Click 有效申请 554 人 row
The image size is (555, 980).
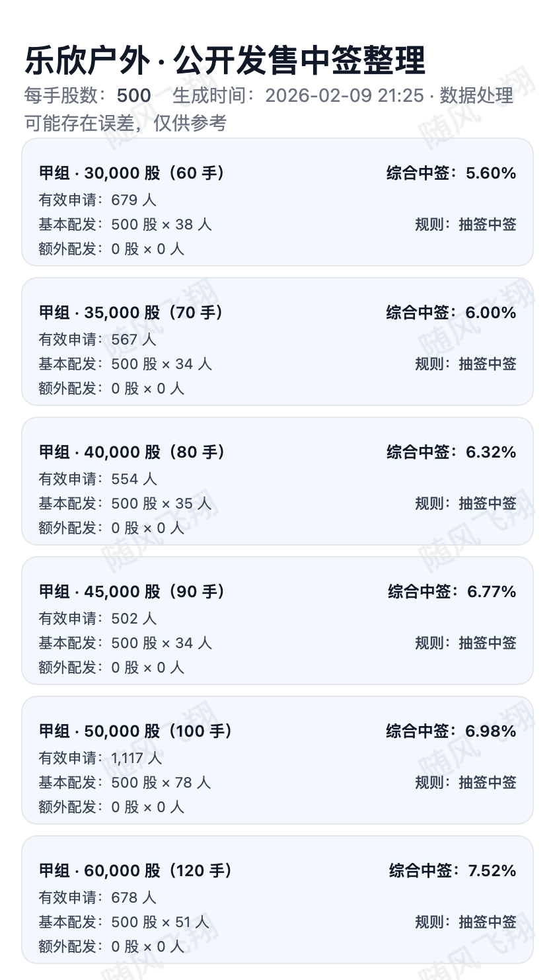pyautogui.click(x=97, y=479)
